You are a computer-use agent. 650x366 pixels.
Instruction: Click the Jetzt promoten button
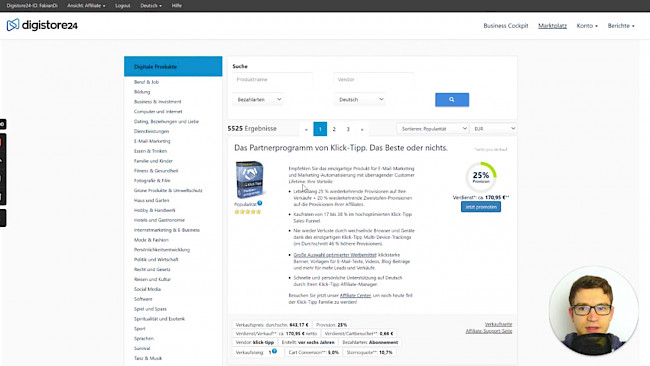point(481,207)
